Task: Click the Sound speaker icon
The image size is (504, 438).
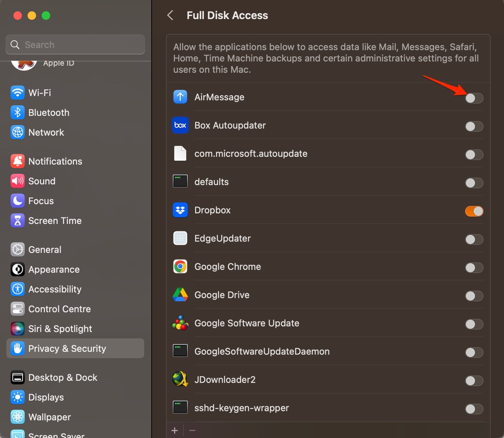Action: (18, 181)
